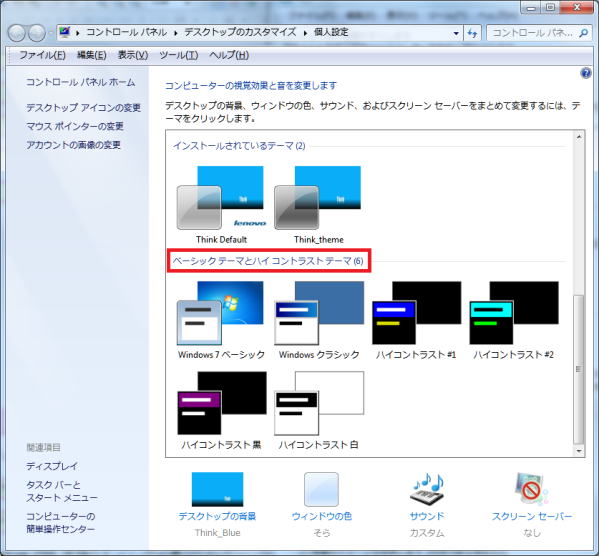
Task: Click the theme list scroll down arrow
Action: [x=579, y=451]
